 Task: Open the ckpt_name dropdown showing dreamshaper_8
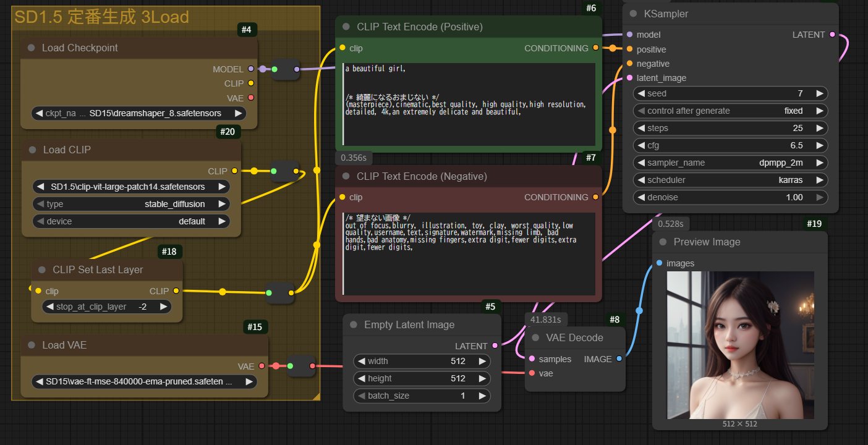(138, 114)
